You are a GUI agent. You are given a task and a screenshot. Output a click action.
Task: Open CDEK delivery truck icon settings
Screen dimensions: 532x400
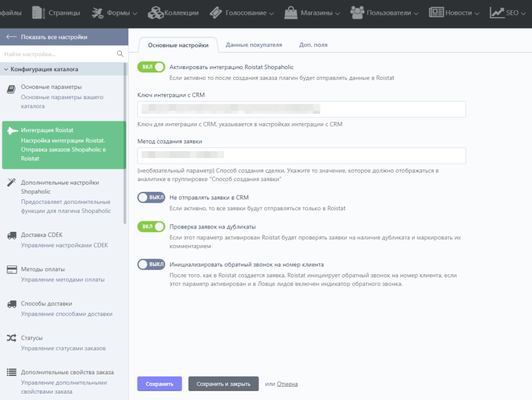coord(12,236)
